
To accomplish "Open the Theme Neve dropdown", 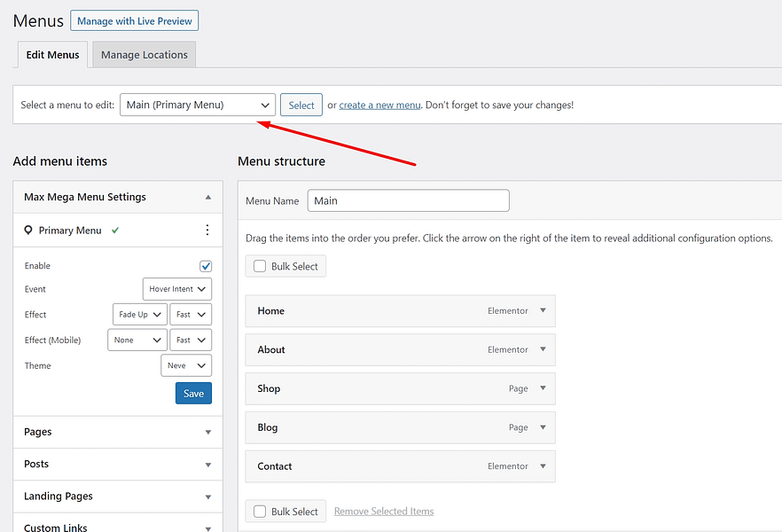I will point(186,365).
